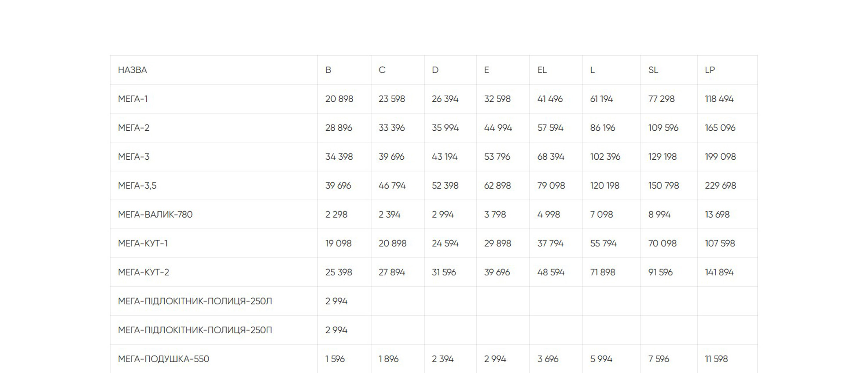Select the 229 698 price cell
Viewport: 868px width, 373px height.
pos(720,186)
